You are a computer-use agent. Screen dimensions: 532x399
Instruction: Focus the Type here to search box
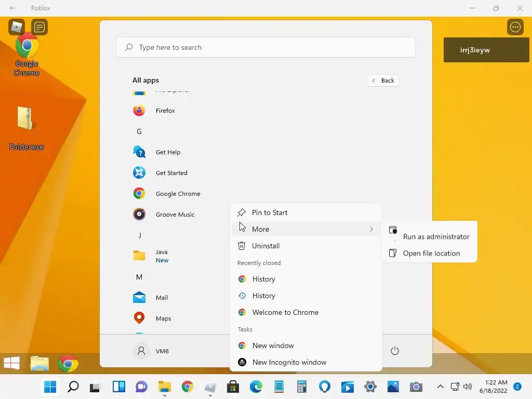coord(265,47)
